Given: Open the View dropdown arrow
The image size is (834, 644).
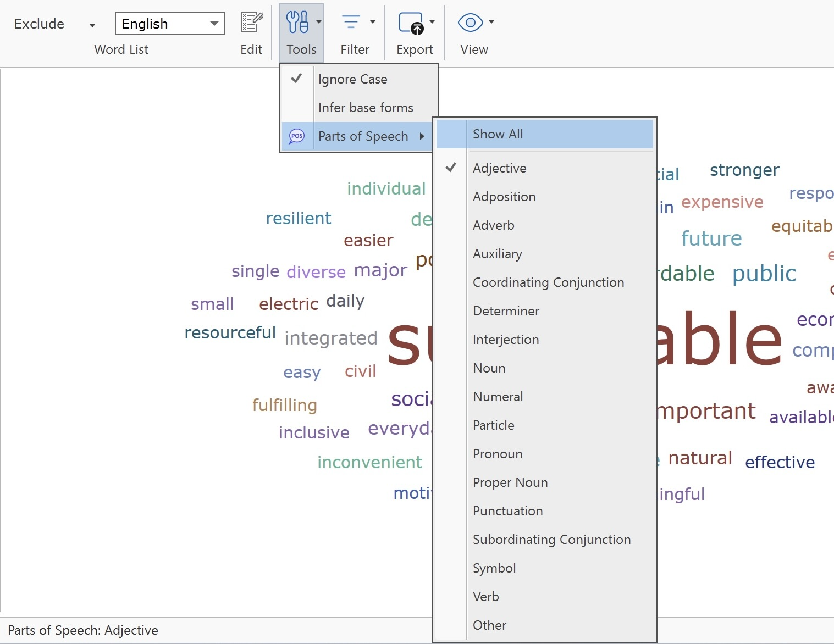Looking at the screenshot, I should pyautogui.click(x=491, y=22).
